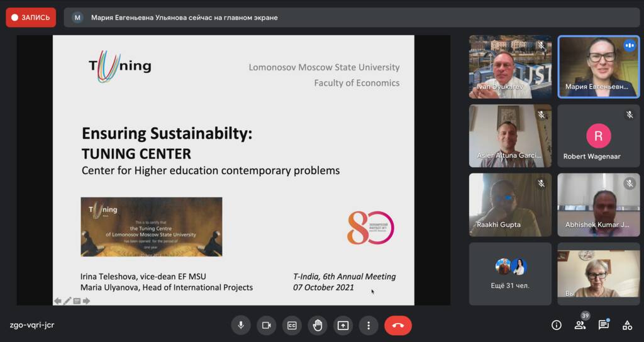Open the 'Ещё 31 чел.' participants tile
Screen dimensions: 644x342
point(510,274)
